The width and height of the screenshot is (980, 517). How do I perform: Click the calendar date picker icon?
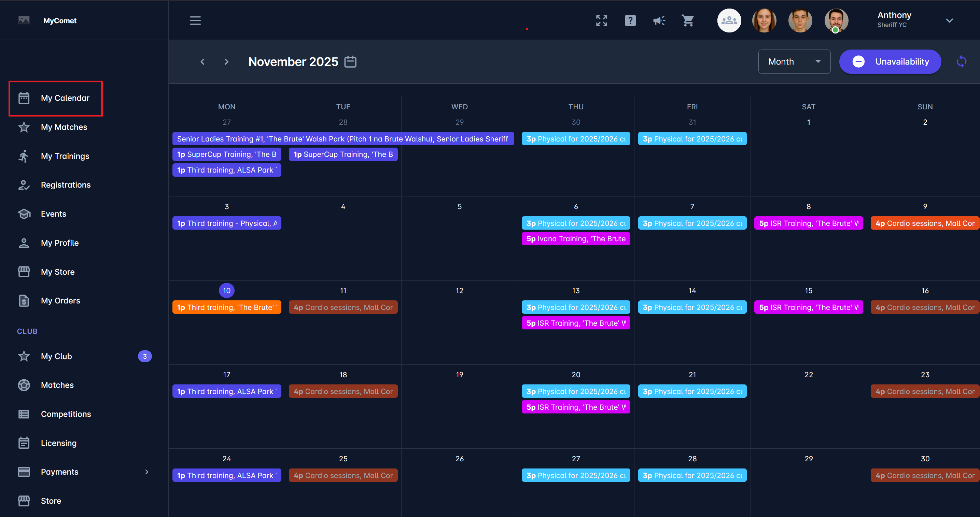click(350, 62)
